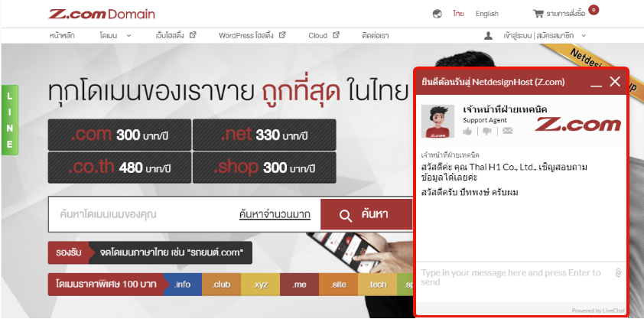Click the Z.com logo in chat window
This screenshot has width=644, height=319.
coord(578,125)
